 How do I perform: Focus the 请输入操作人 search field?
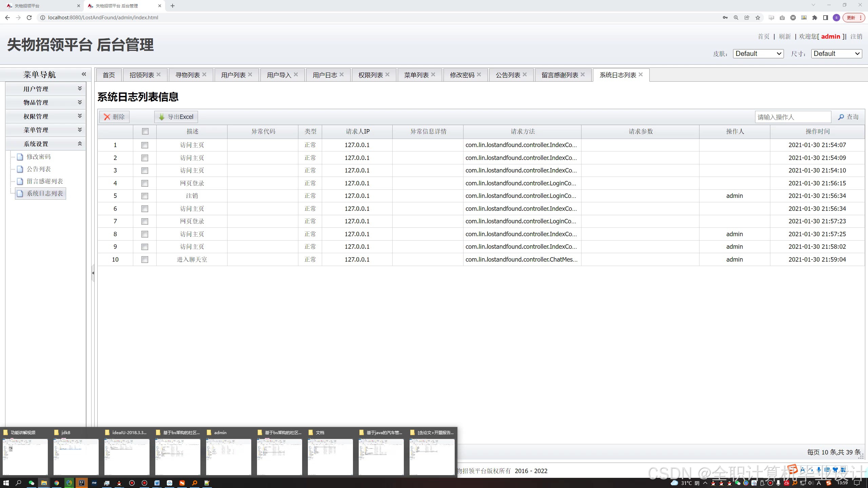[x=792, y=117]
